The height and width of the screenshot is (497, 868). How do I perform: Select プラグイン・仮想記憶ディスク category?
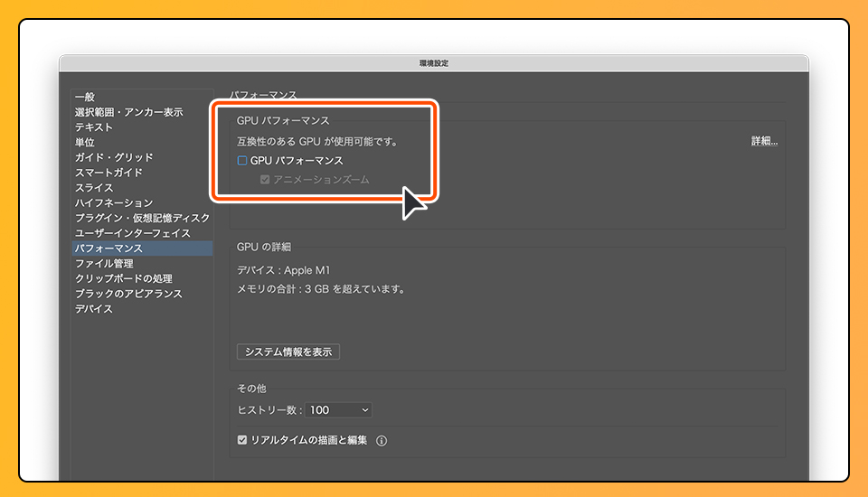[142, 218]
